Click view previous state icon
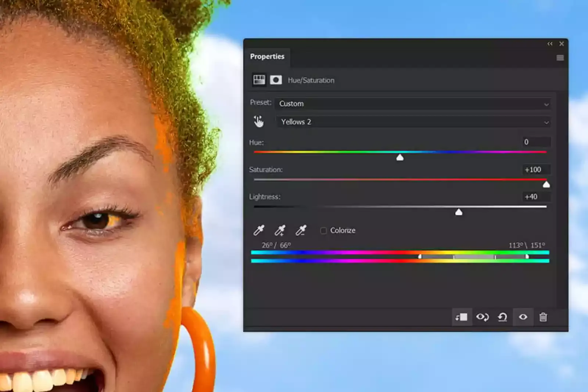 pos(483,317)
